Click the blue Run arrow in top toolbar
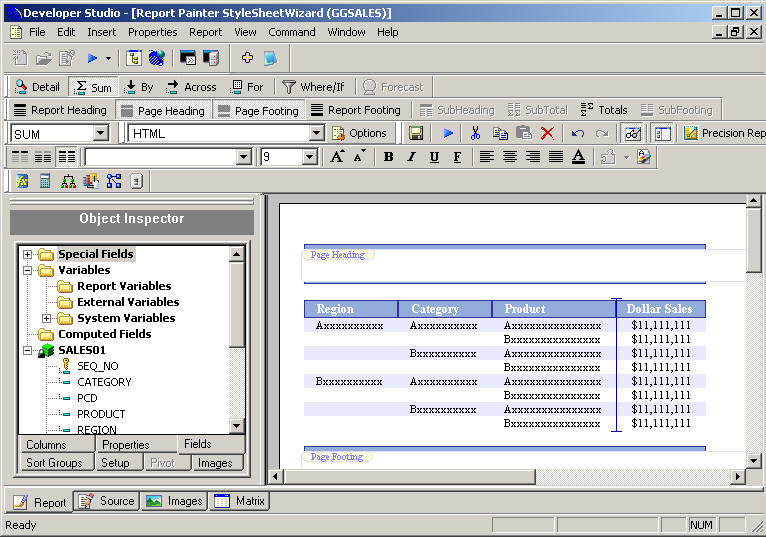Viewport: 766px width, 537px height. pos(92,58)
